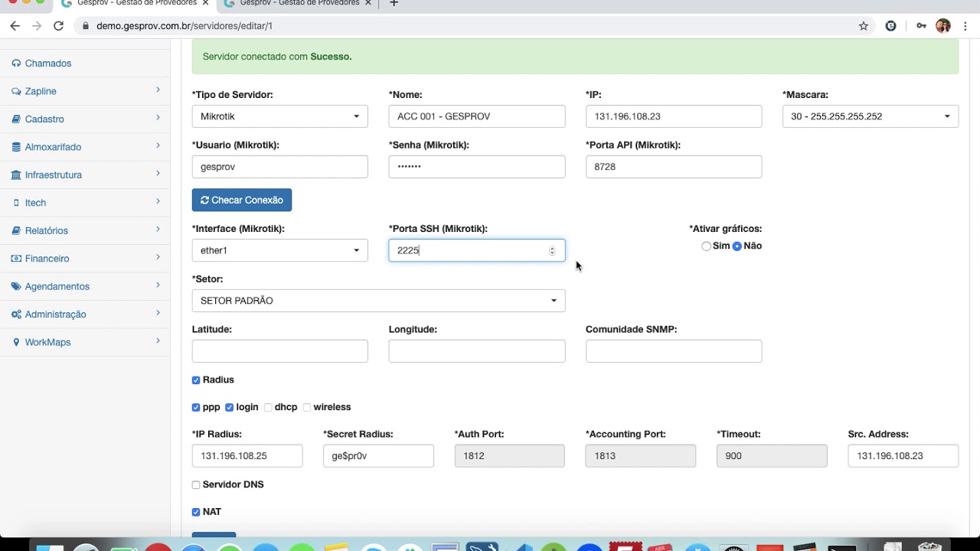Select Não for Ativar gráficos
Screen dimensions: 980x551
(x=737, y=246)
